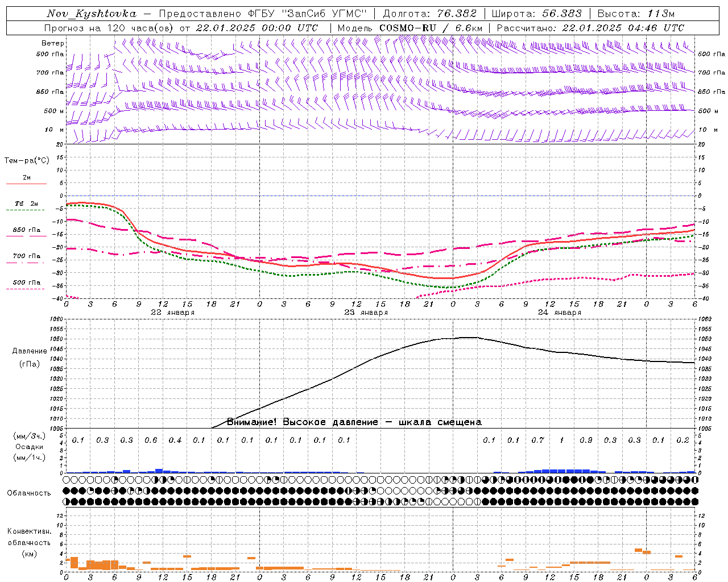This screenshot has height=582, width=728.
Task: Click the Конвективн. panel label
Action: [30, 531]
